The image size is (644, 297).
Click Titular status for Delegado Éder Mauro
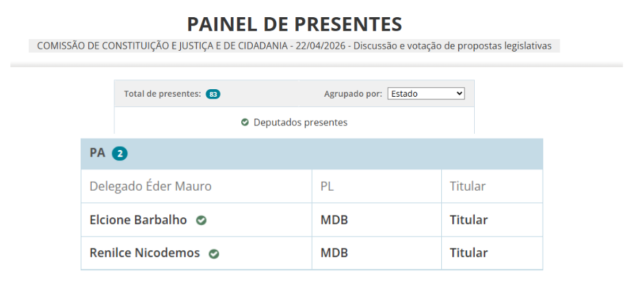pos(469,187)
